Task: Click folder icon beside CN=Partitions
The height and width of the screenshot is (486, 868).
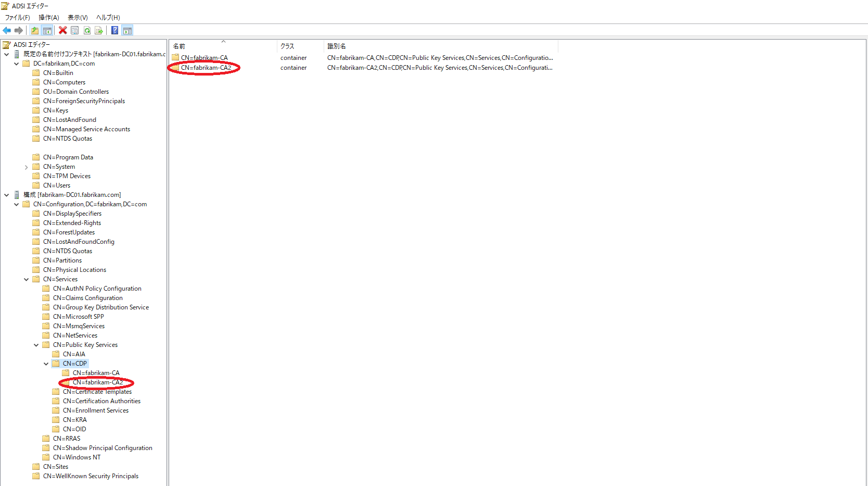Action: click(x=36, y=260)
